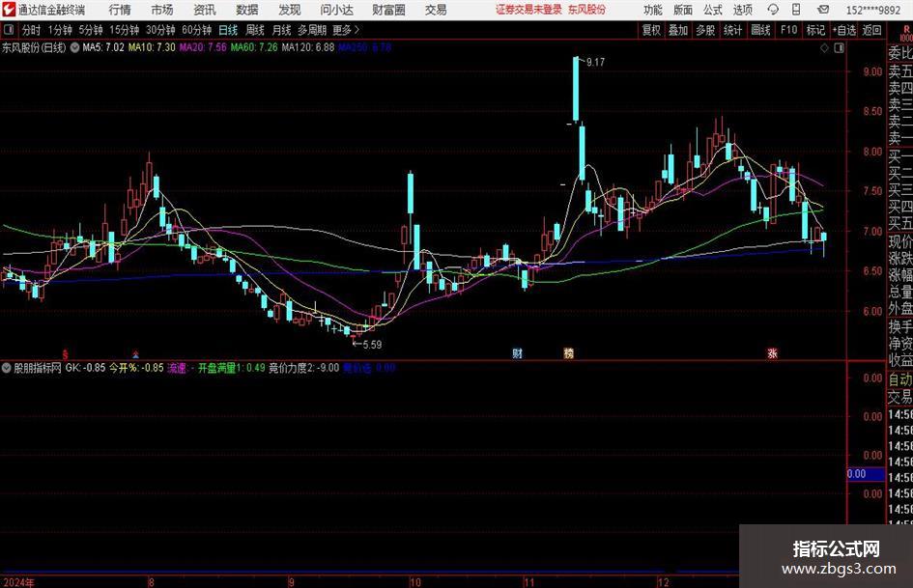Image resolution: width=913 pixels, height=588 pixels.
Task: Open the 版面 menu
Action: [x=683, y=10]
